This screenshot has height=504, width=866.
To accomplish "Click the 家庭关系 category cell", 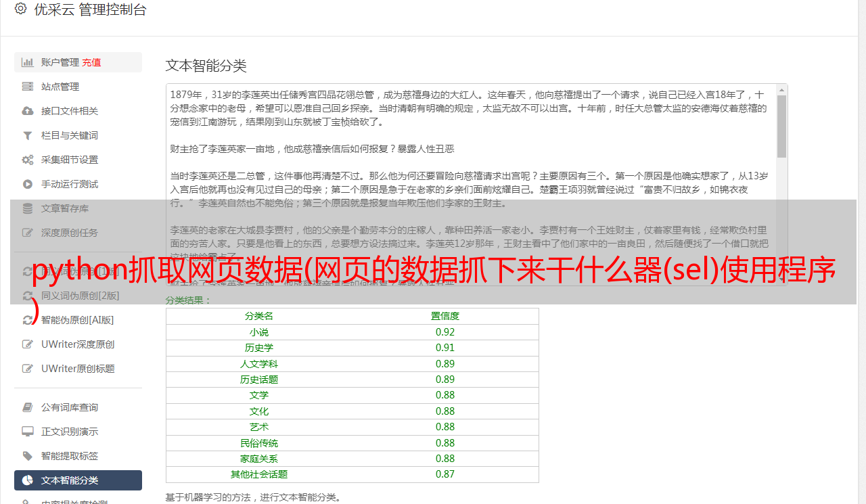I will [259, 459].
